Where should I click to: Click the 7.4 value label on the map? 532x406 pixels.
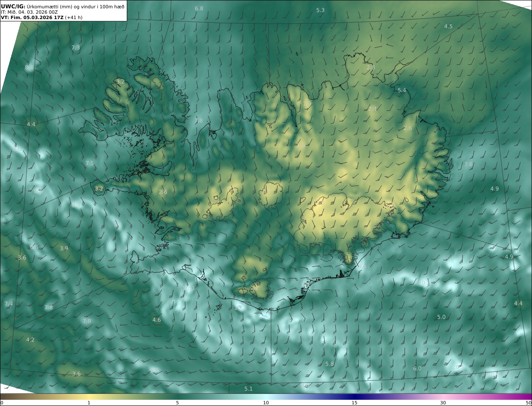tap(8, 304)
